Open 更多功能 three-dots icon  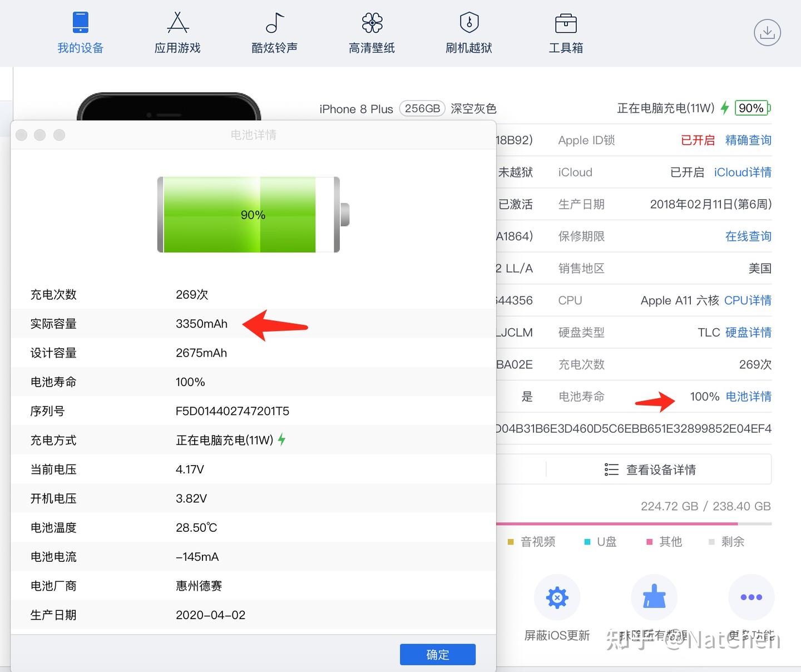[x=751, y=597]
